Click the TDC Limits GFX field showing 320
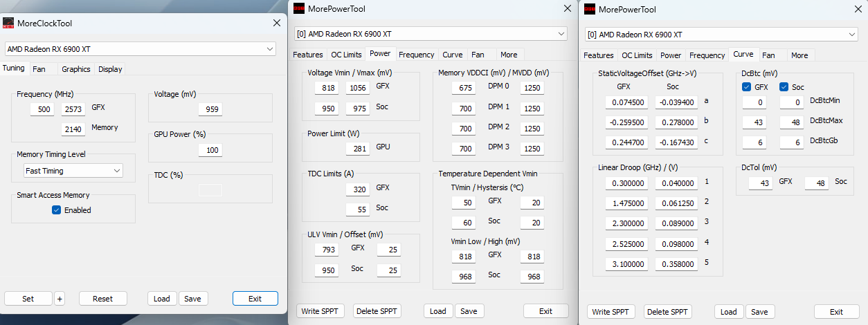 point(358,189)
